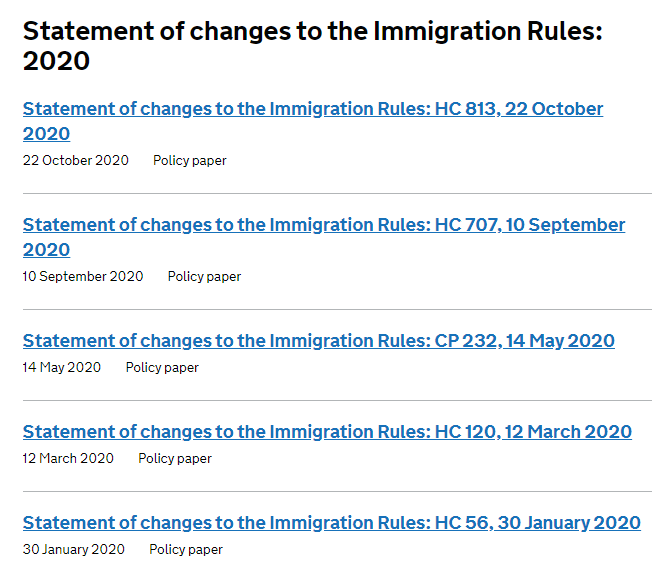The width and height of the screenshot is (665, 581).
Task: Click "Policy paper" label beside 12 March 2020
Action: [x=175, y=458]
